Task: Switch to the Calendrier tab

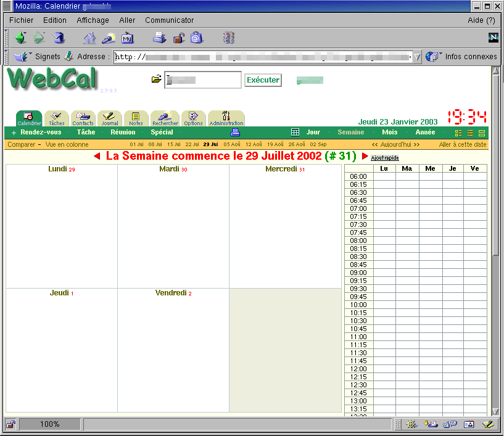Action: (x=29, y=118)
